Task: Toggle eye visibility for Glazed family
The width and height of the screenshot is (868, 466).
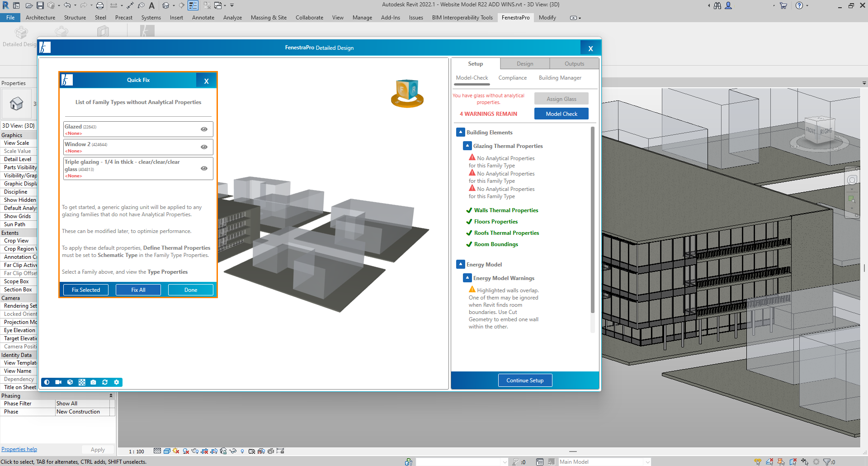Action: (x=204, y=129)
